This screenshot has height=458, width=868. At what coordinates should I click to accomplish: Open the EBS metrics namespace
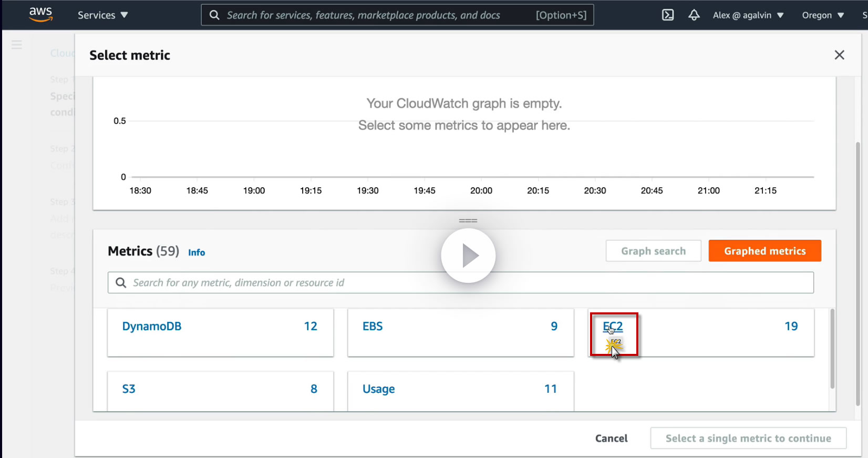(373, 327)
